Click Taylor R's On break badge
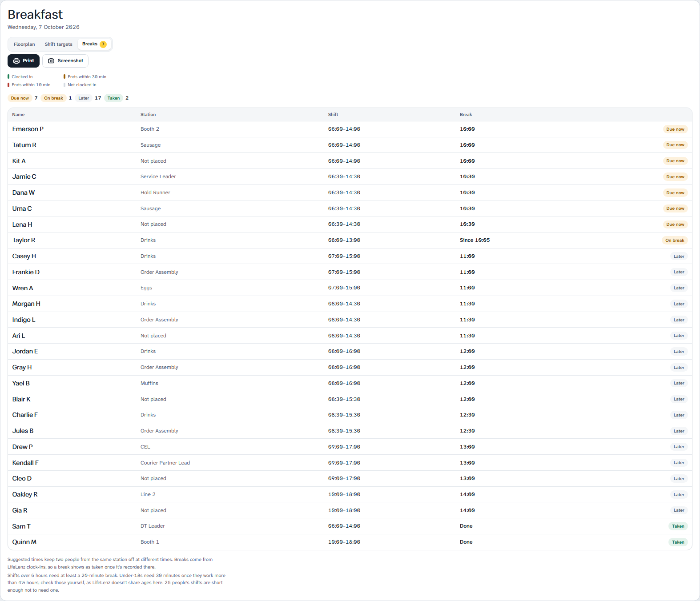700x601 pixels. 675,240
